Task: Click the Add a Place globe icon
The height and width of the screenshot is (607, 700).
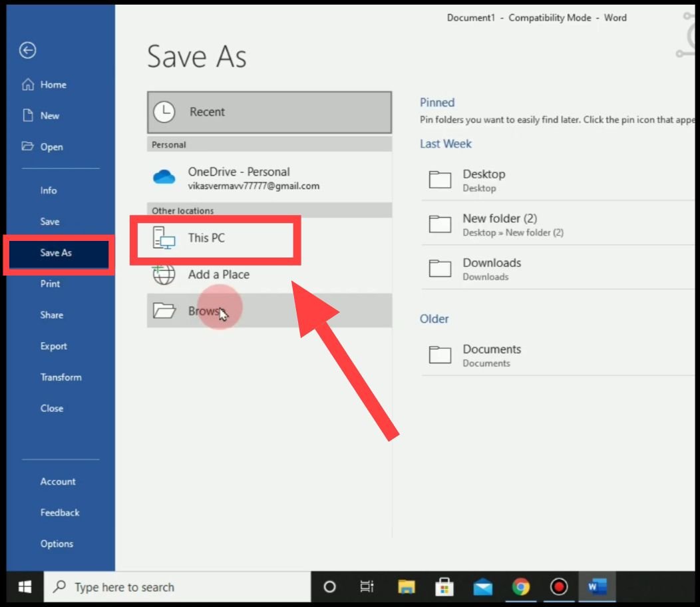Action: click(164, 274)
